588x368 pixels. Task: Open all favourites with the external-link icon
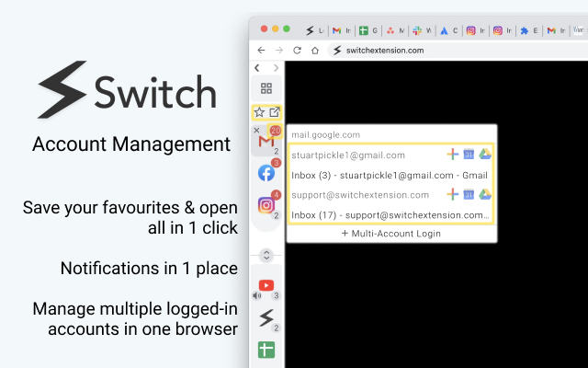click(275, 112)
